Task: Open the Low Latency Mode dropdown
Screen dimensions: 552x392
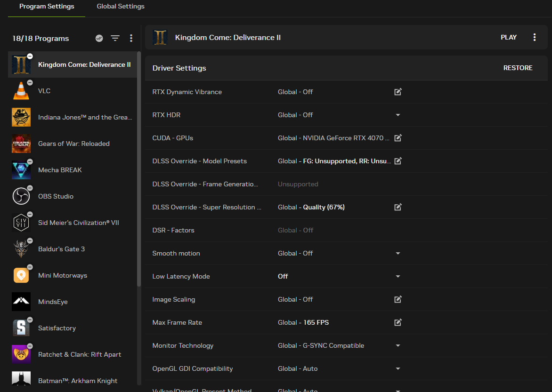Action: pyautogui.click(x=398, y=277)
